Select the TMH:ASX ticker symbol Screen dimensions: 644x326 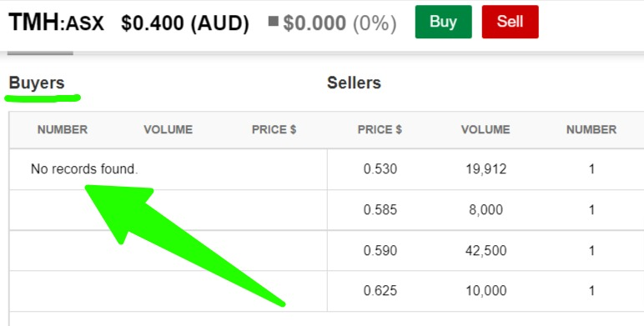coord(56,23)
